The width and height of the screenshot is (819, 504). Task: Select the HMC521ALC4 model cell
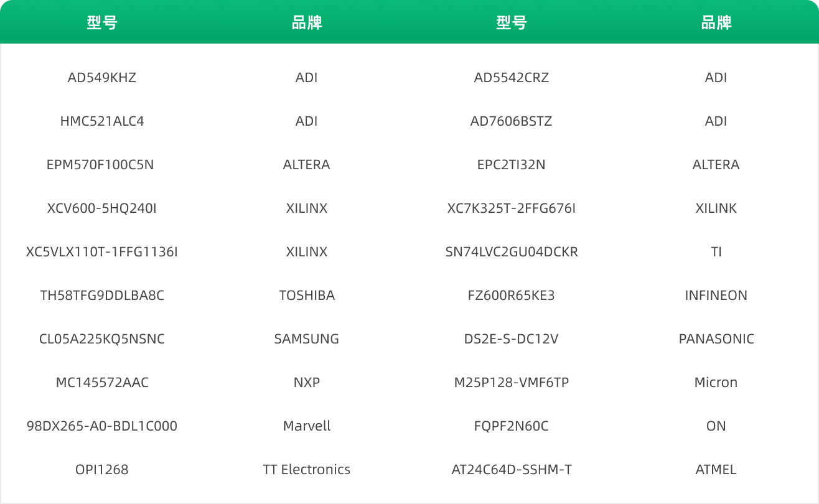pos(102,121)
